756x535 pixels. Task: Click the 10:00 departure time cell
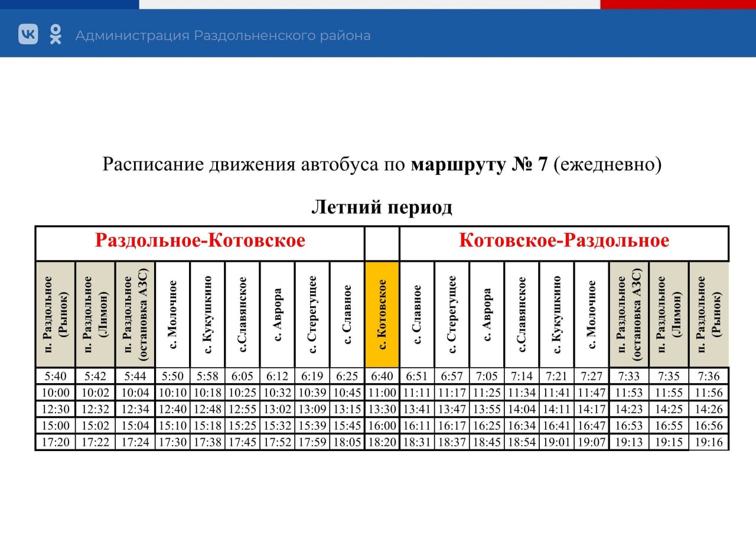click(56, 393)
